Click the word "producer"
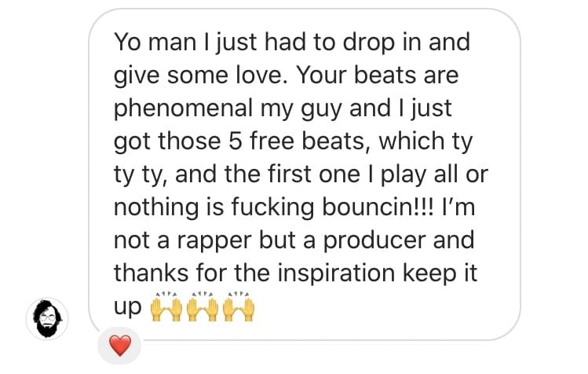Screen dimensions: 588x374 (374, 242)
